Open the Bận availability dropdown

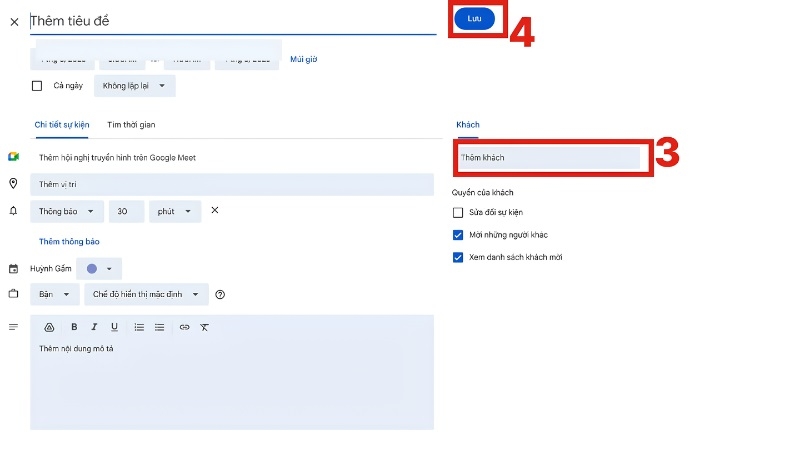coord(55,294)
